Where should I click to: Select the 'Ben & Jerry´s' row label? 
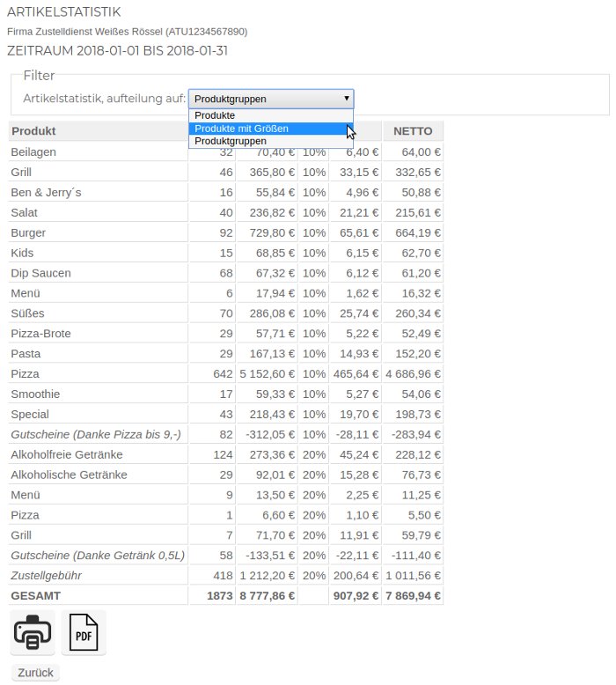46,192
